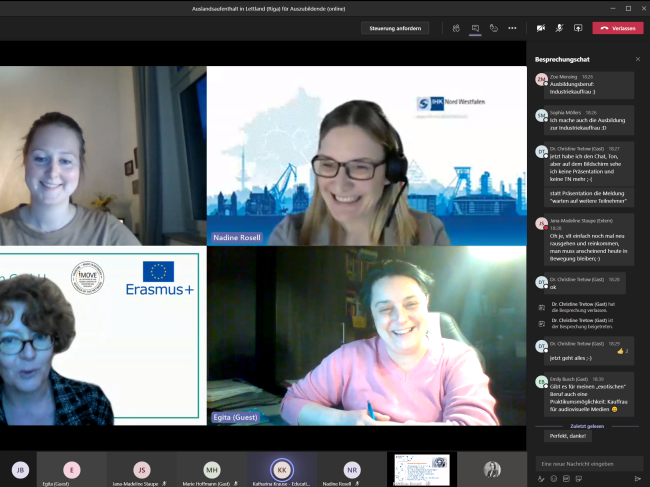The image size is (650, 487).
Task: Open the GIF picker icon
Action: pyautogui.click(x=566, y=479)
